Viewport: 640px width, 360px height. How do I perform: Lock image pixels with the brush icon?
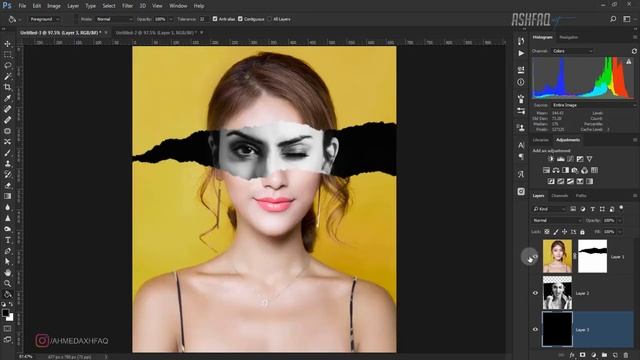556,232
